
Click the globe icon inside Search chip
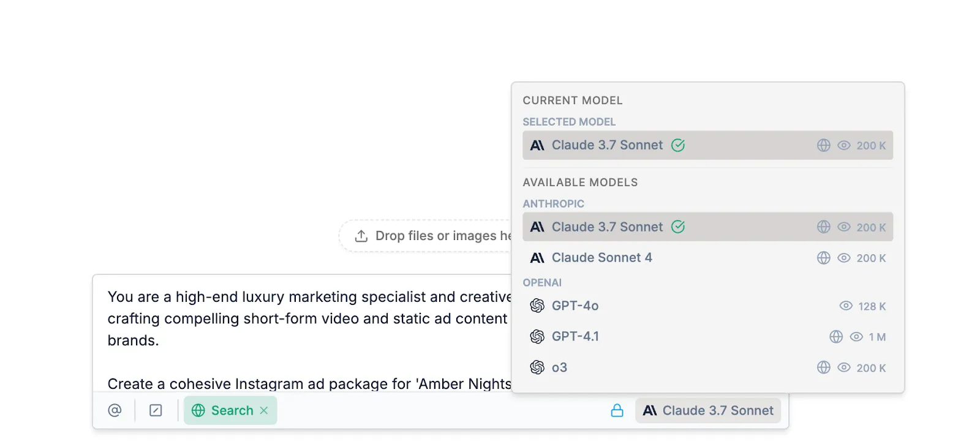coord(198,410)
